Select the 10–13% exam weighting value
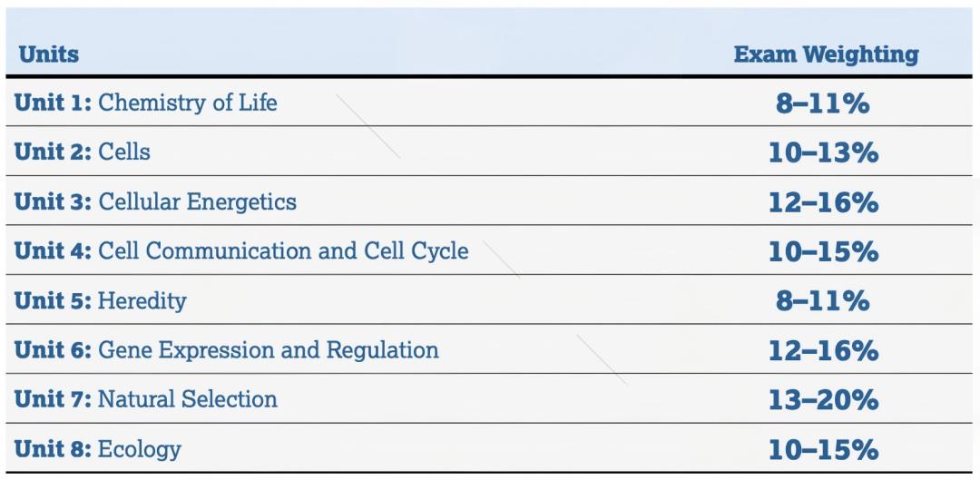980x480 pixels. [x=823, y=152]
